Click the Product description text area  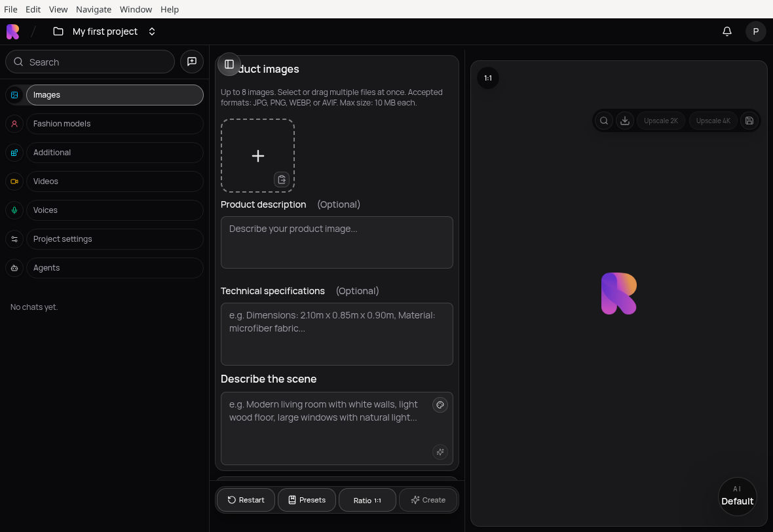pos(337,242)
